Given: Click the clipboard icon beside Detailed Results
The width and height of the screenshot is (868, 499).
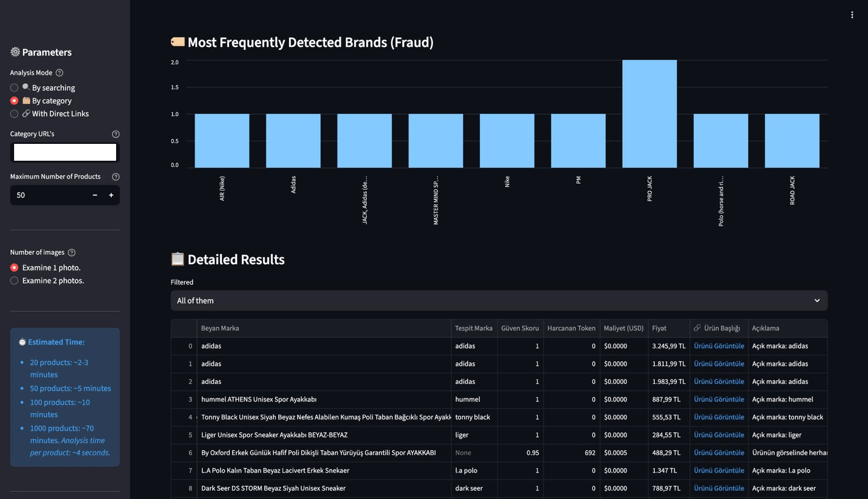Looking at the screenshot, I should pyautogui.click(x=177, y=259).
